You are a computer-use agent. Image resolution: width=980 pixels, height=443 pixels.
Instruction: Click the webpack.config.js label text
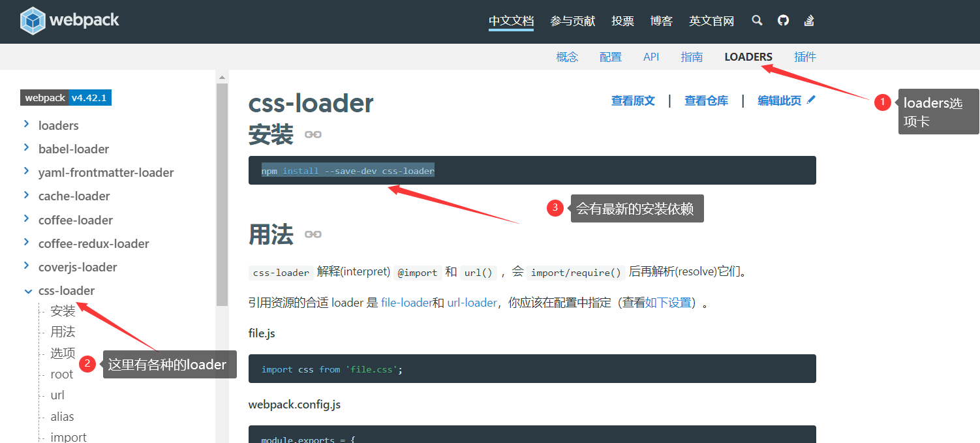[x=295, y=405]
